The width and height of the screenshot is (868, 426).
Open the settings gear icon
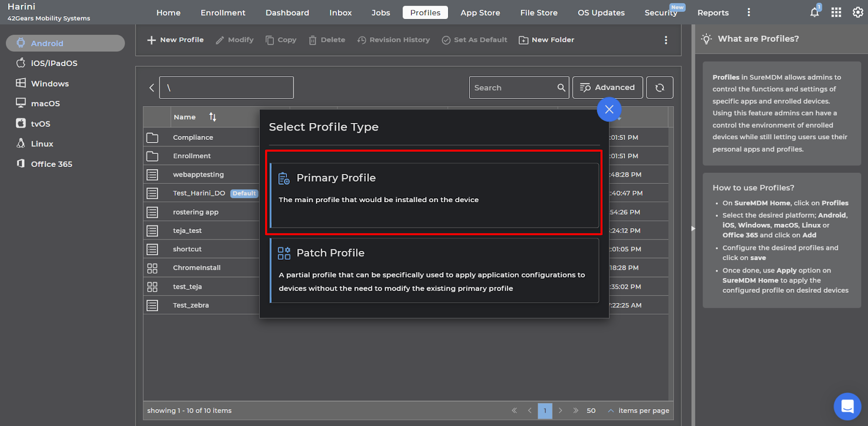point(858,12)
